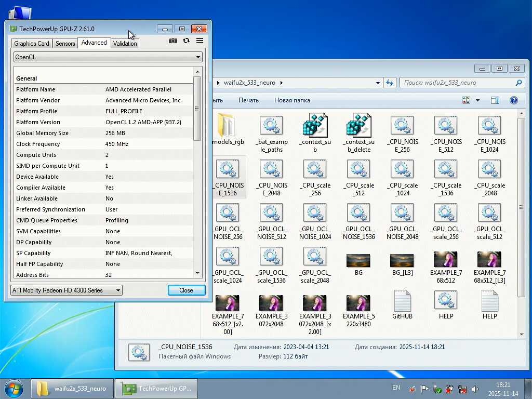Open the ATI Mobility Radeon device dropdown

(x=66, y=290)
